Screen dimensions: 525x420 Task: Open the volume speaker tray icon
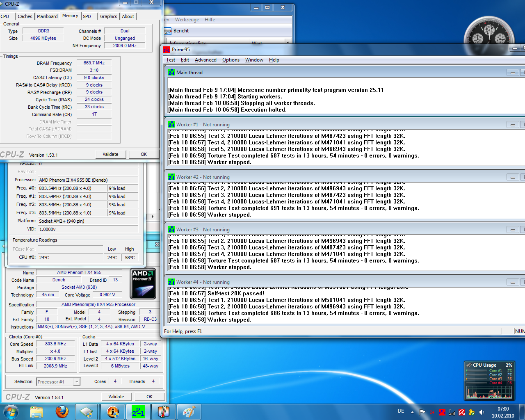(x=482, y=412)
